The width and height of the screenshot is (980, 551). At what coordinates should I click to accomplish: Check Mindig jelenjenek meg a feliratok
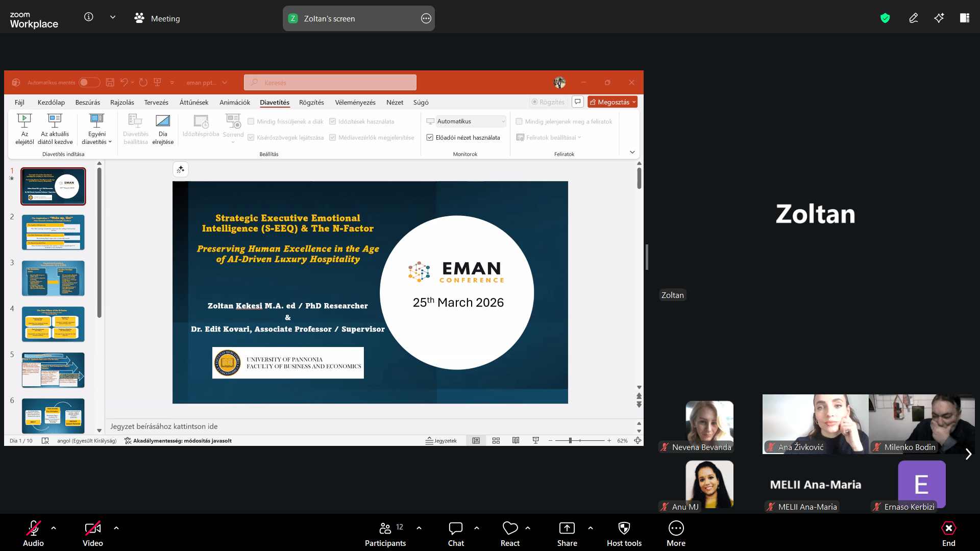(x=519, y=121)
